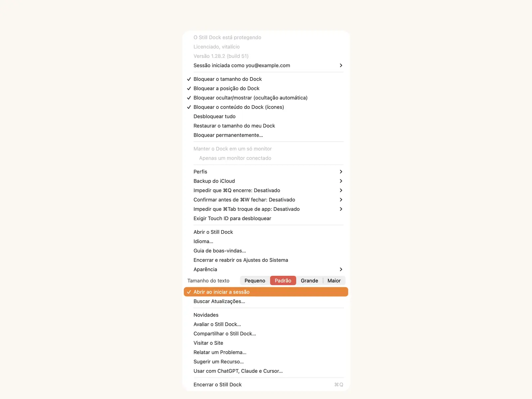The image size is (532, 399).
Task: Expand the Sessão iniciada como submenu
Action: point(266,66)
